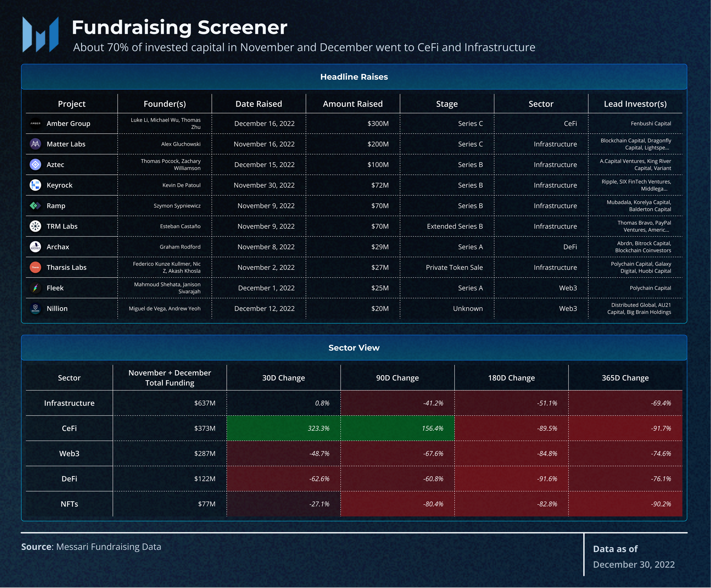Click the Amber Group project logo
This screenshot has height=588, width=711.
(35, 123)
